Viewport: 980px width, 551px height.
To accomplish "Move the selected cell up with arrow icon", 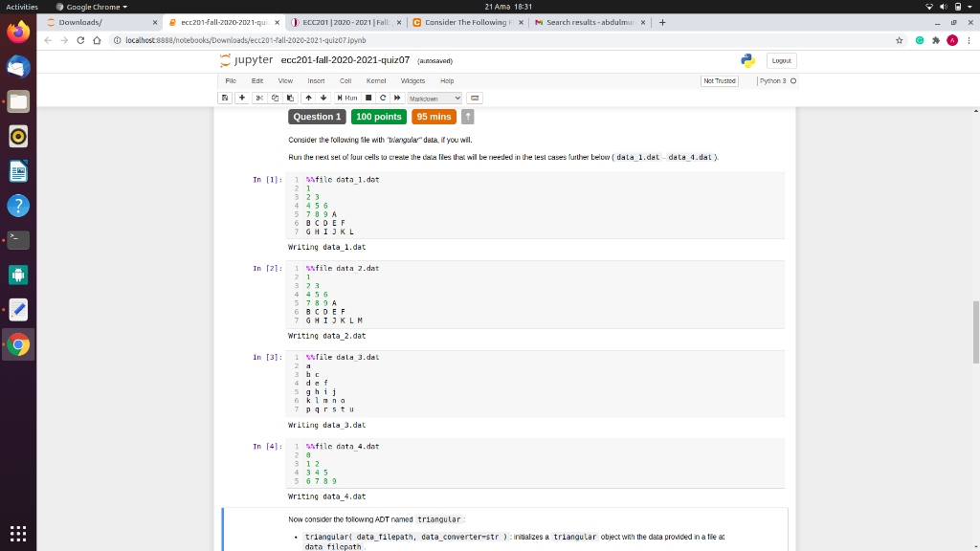I will coord(308,98).
